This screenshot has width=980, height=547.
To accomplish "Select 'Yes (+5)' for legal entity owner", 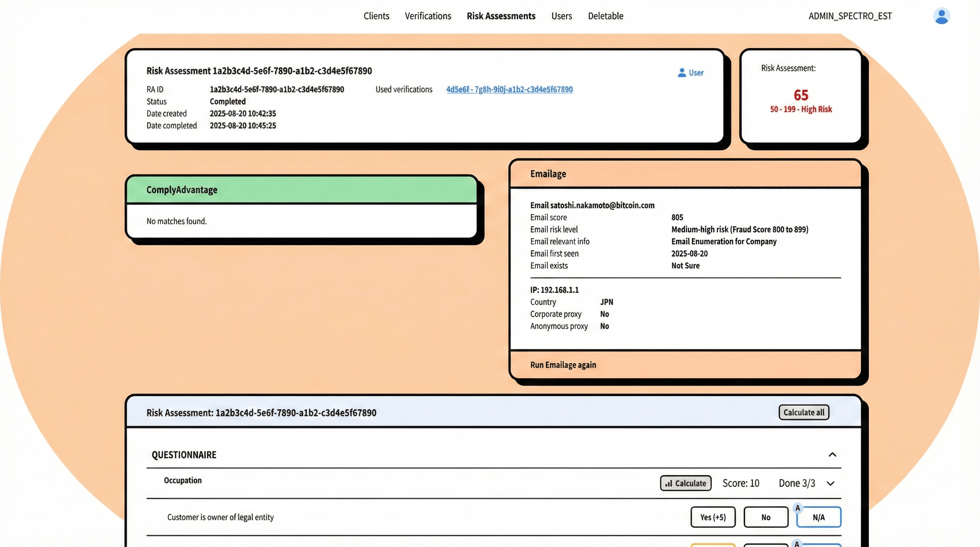I will [x=713, y=517].
